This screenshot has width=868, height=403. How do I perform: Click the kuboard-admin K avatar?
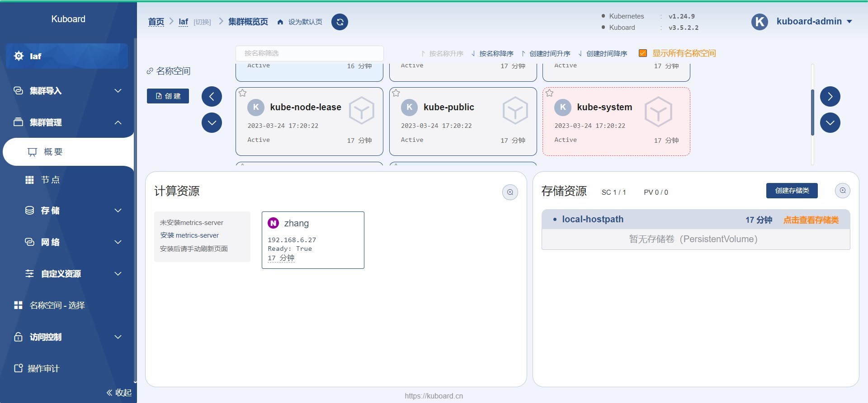759,22
